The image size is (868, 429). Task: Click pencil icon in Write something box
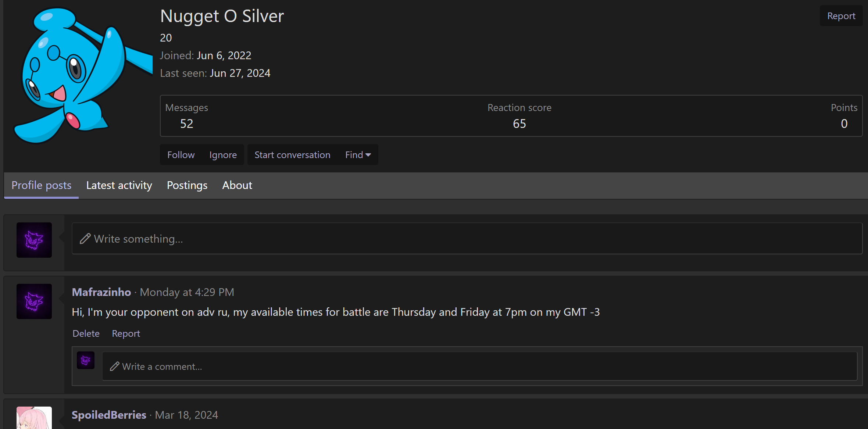click(x=85, y=239)
